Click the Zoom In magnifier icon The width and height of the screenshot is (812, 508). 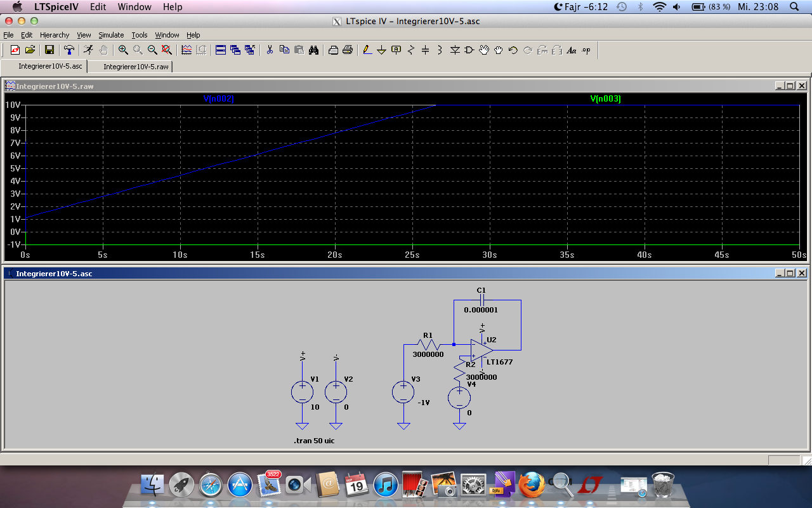(x=123, y=50)
